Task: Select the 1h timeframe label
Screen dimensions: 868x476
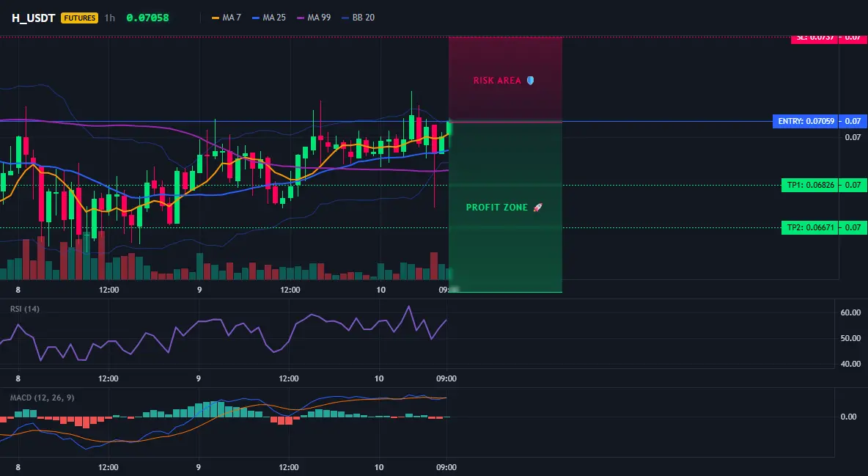Action: coord(110,18)
